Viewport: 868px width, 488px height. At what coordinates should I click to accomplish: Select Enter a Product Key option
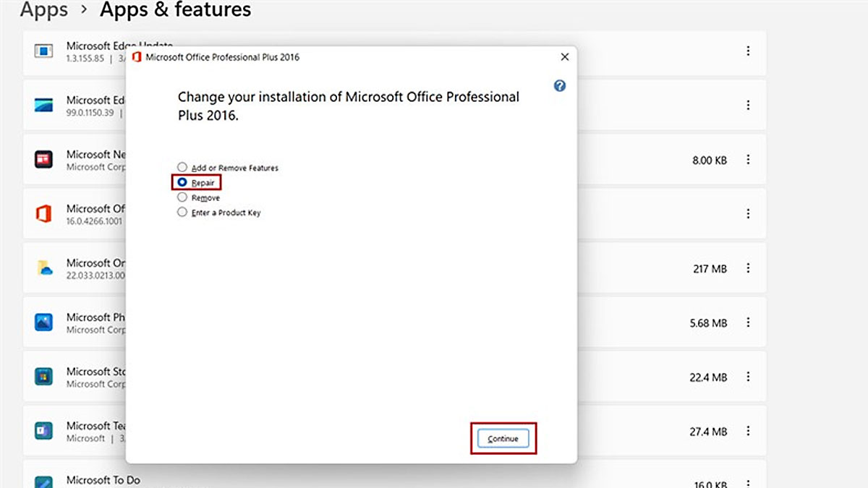182,213
